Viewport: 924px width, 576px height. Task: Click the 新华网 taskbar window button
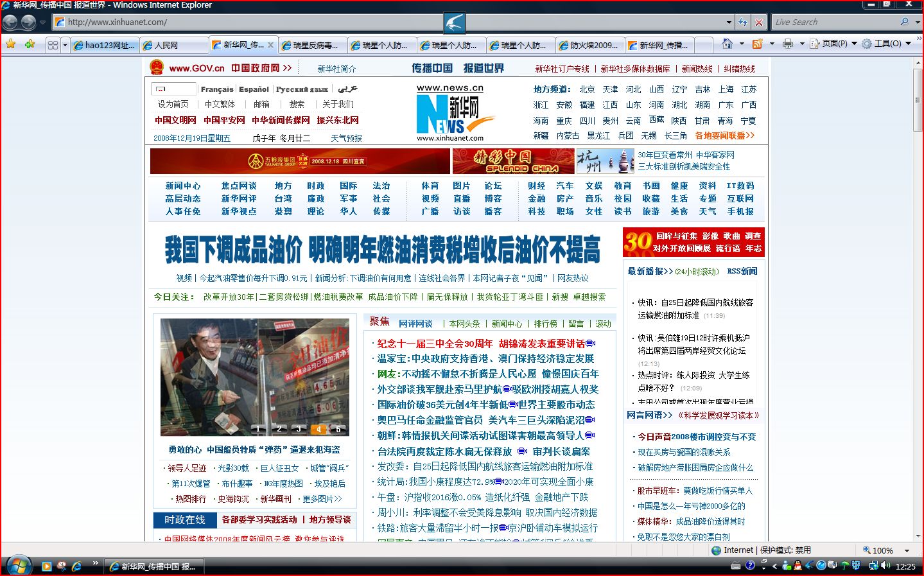pos(154,566)
